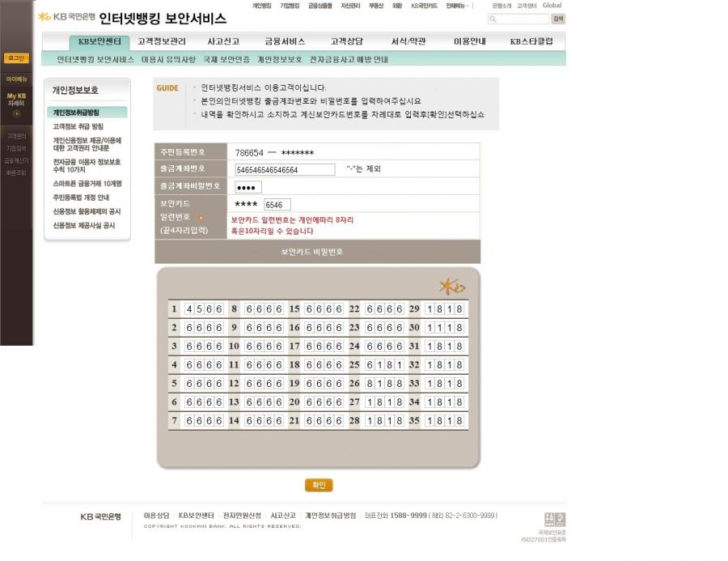Click the 외환 top link
The width and height of the screenshot is (728, 561).
397,6
